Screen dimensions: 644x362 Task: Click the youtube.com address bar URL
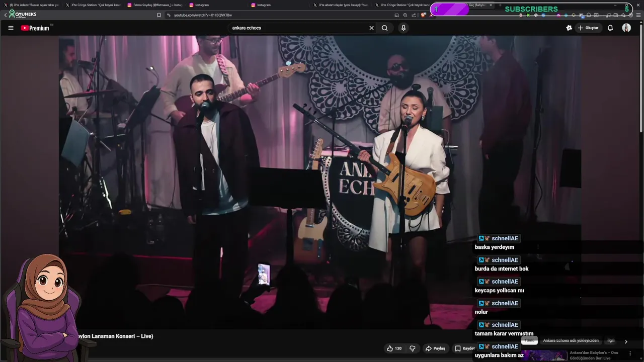coord(203,15)
